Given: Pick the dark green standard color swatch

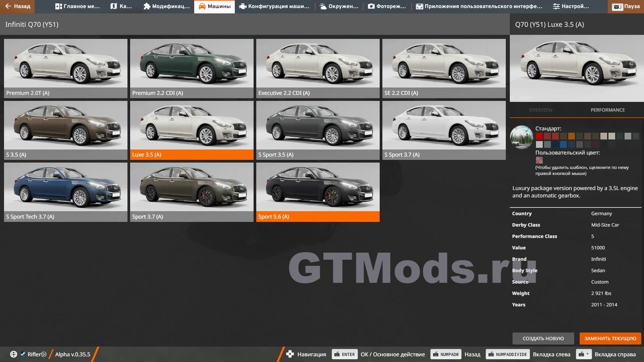Looking at the screenshot, I should tap(619, 136).
